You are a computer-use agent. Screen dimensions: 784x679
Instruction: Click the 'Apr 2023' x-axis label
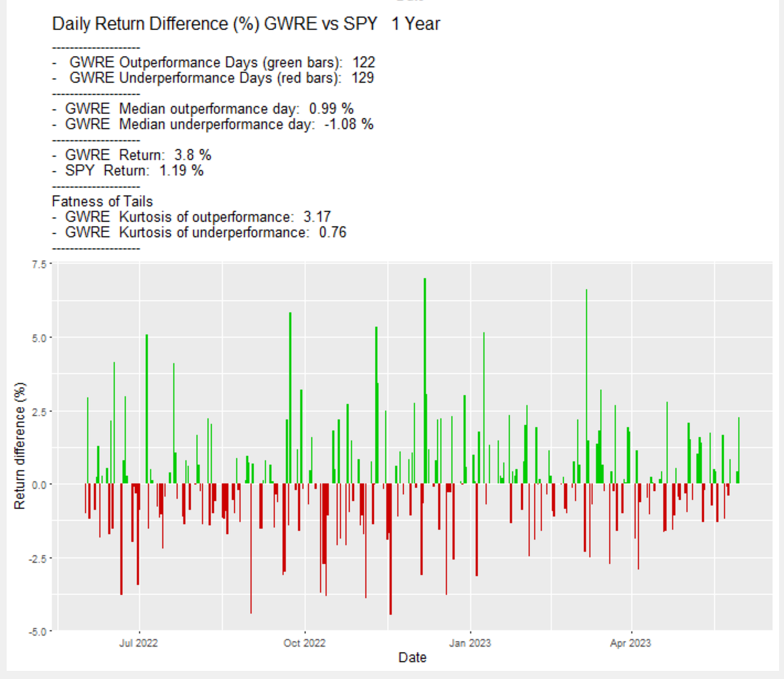[631, 643]
